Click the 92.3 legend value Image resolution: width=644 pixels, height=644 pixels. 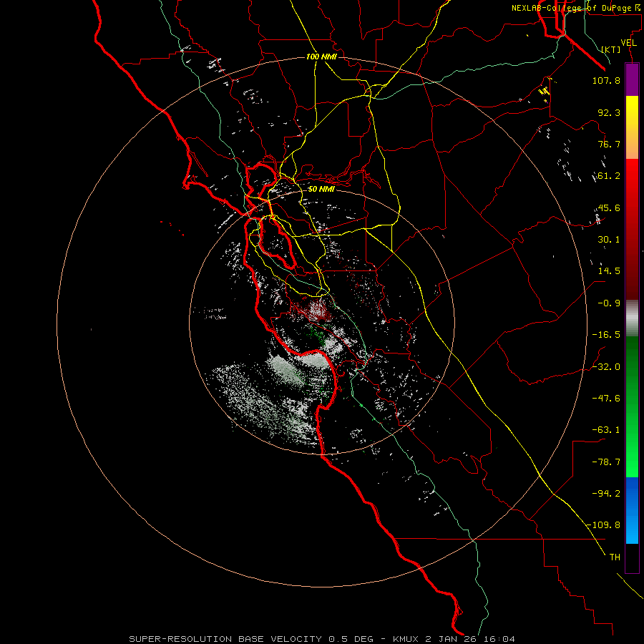(x=609, y=112)
